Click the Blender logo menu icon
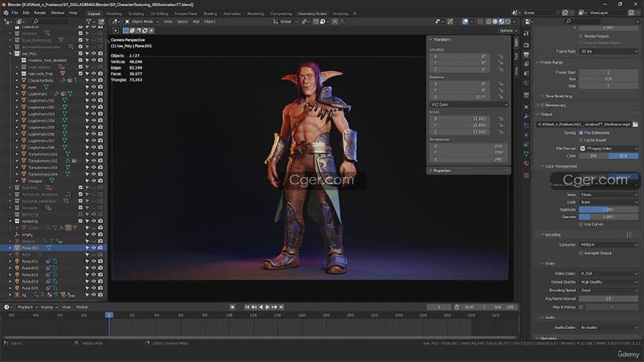Viewport: 644px width, 362px height. 6,12
